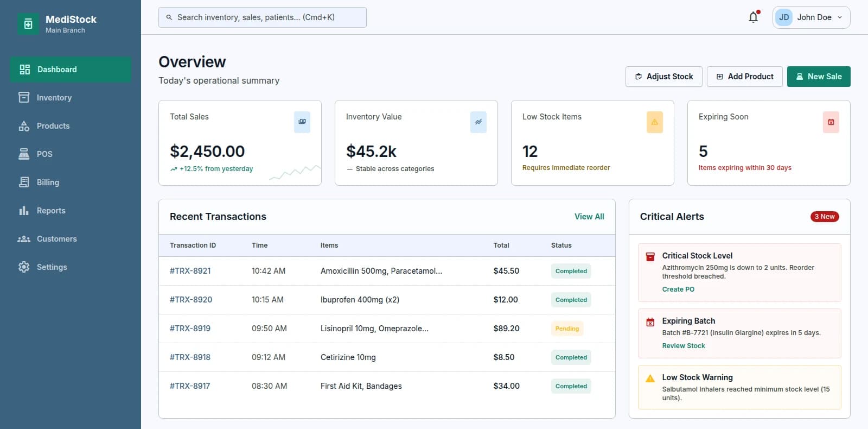Click the 08:30 AM time cell

point(269,386)
